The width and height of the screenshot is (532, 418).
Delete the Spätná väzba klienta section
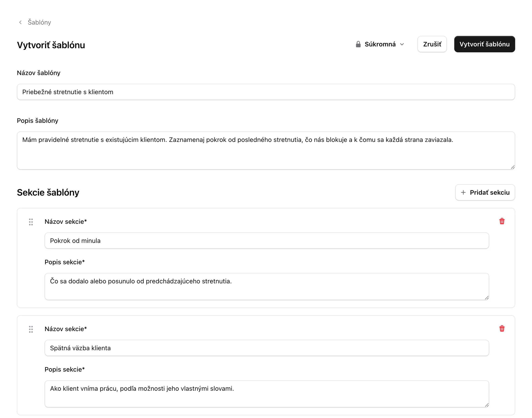click(502, 328)
